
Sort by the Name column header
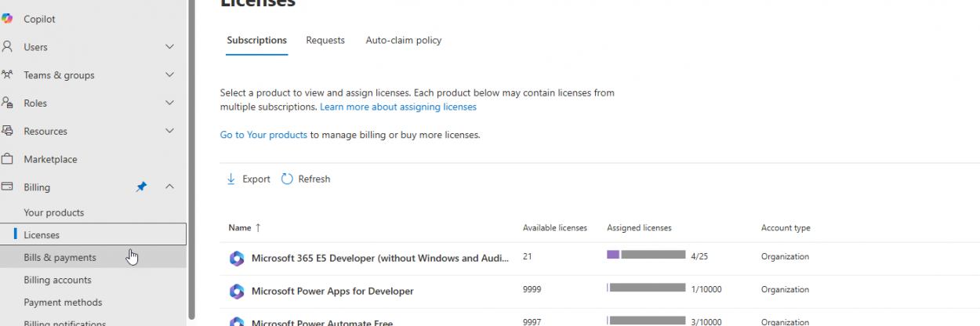click(x=239, y=228)
